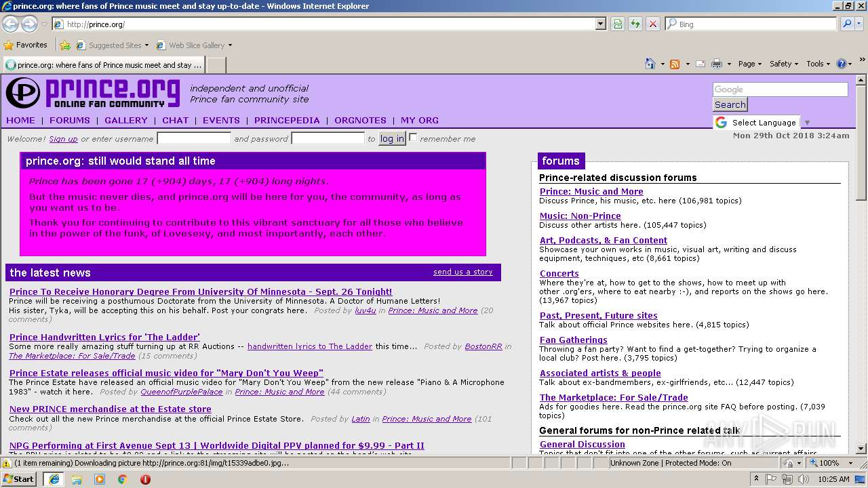The width and height of the screenshot is (868, 488).
Task: Open the Concerts forum link
Action: [x=559, y=273]
